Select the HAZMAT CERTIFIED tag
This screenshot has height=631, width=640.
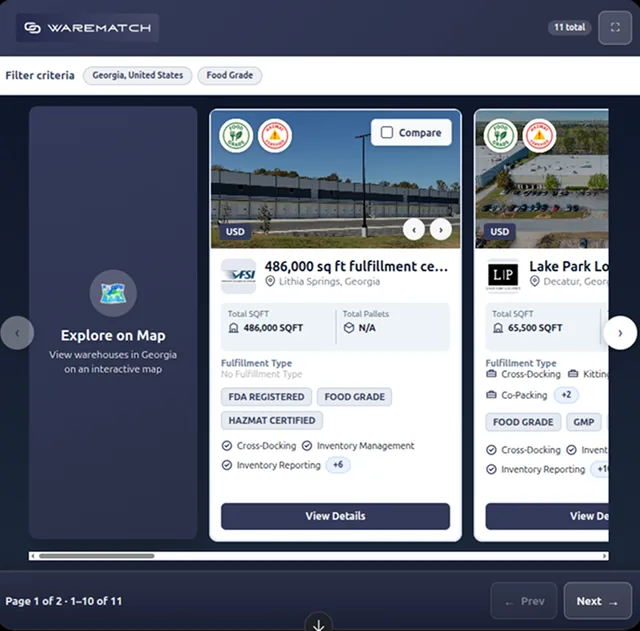pyautogui.click(x=272, y=420)
